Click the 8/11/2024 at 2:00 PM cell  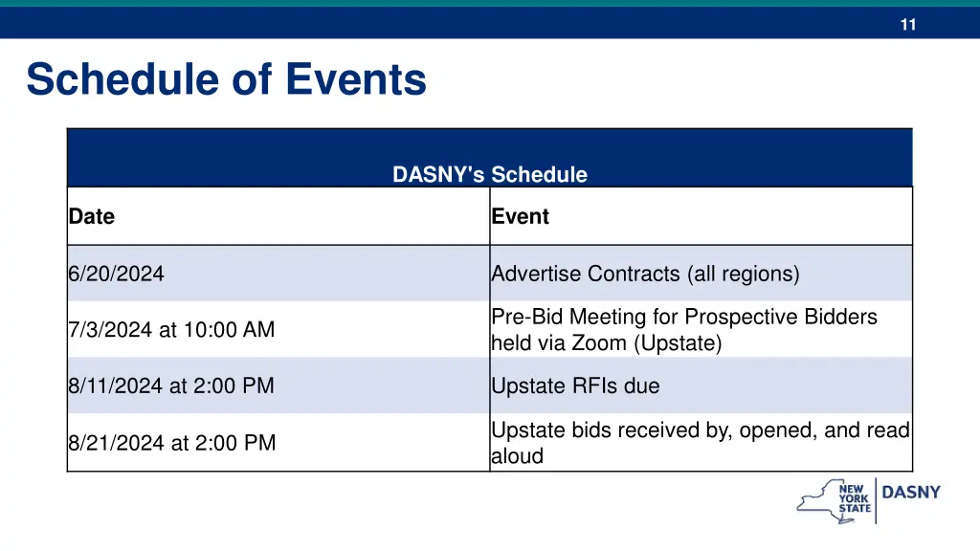(171, 386)
